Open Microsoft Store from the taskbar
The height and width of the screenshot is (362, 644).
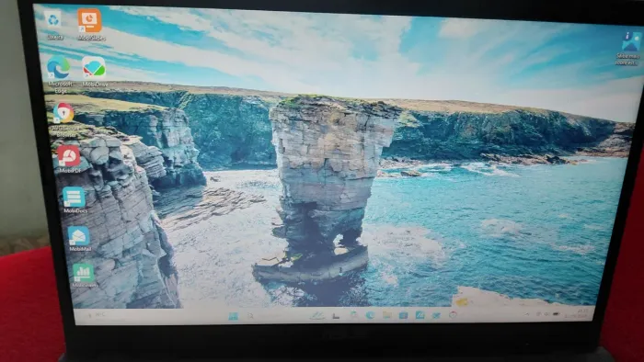point(403,315)
